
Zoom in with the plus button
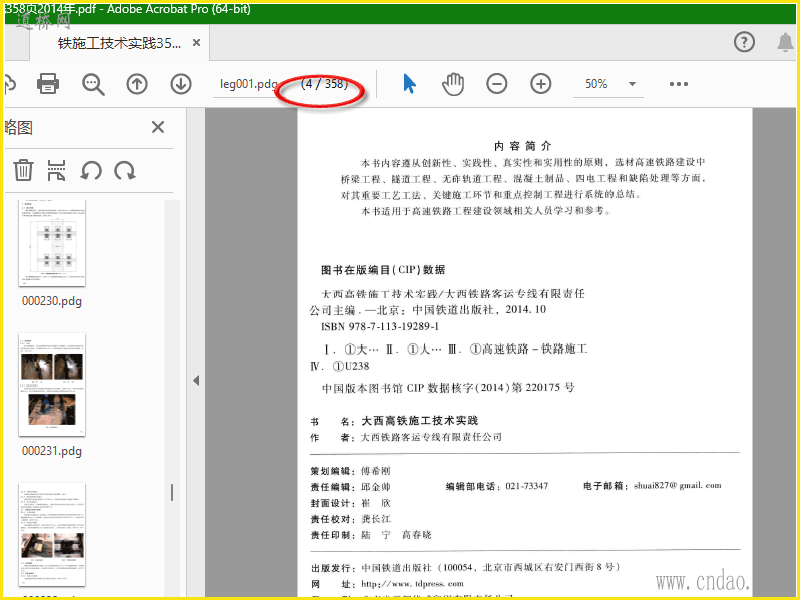540,84
